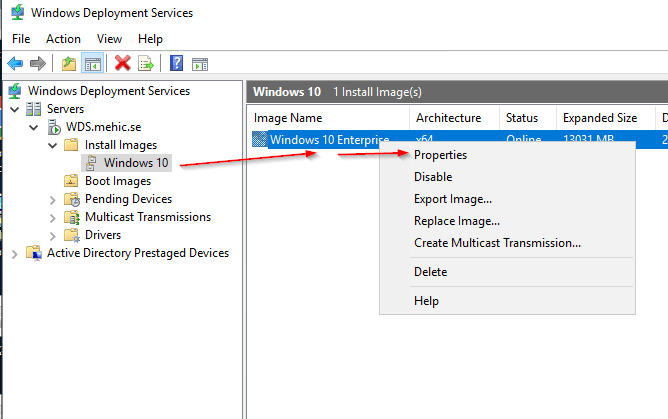Click the WDS.mehic.se server icon
This screenshot has height=419, width=668.
coord(54,127)
